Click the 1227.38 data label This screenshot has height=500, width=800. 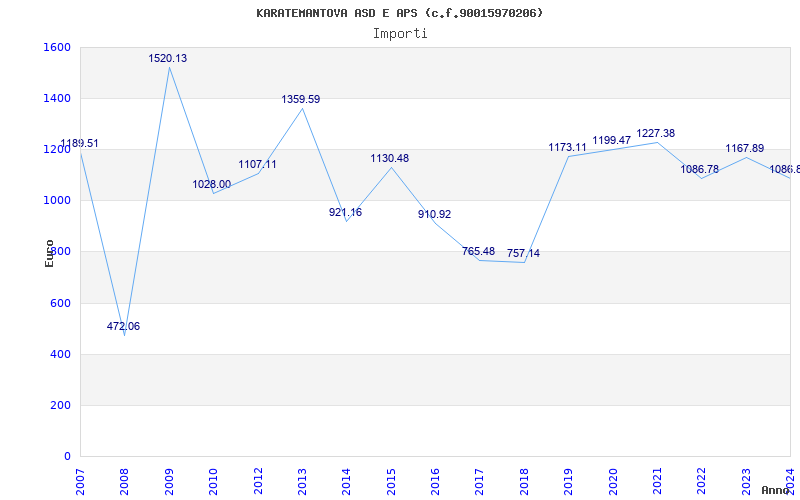coord(656,134)
